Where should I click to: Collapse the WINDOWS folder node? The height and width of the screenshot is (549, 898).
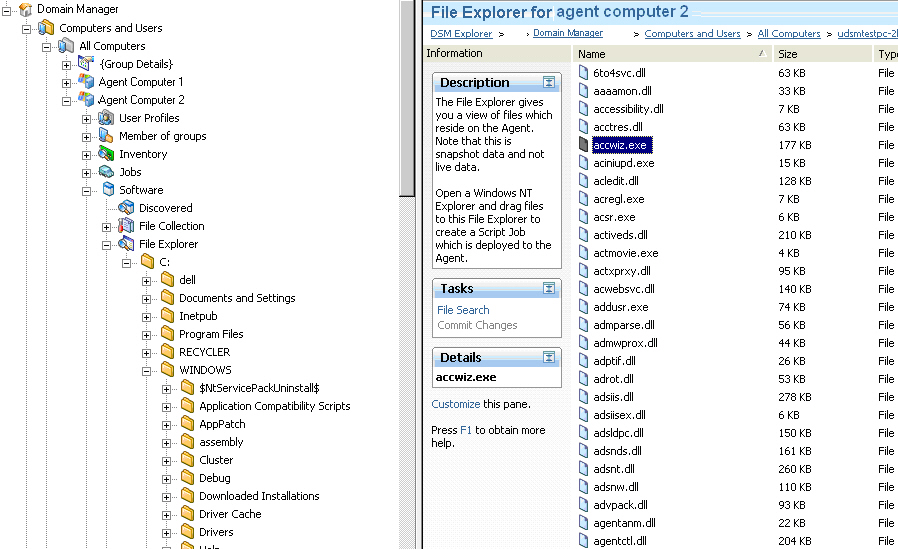[147, 371]
